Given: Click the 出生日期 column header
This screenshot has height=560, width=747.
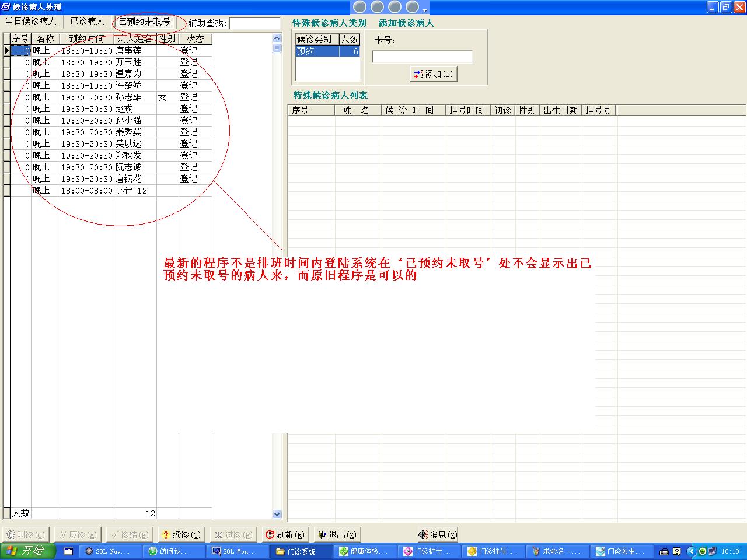Looking at the screenshot, I should click(x=561, y=110).
